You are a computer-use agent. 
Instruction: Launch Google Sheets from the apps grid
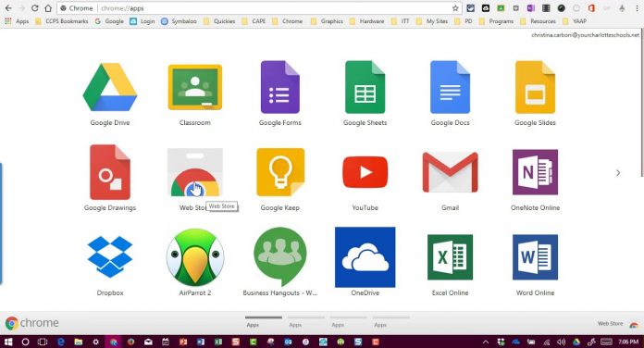[x=365, y=87]
